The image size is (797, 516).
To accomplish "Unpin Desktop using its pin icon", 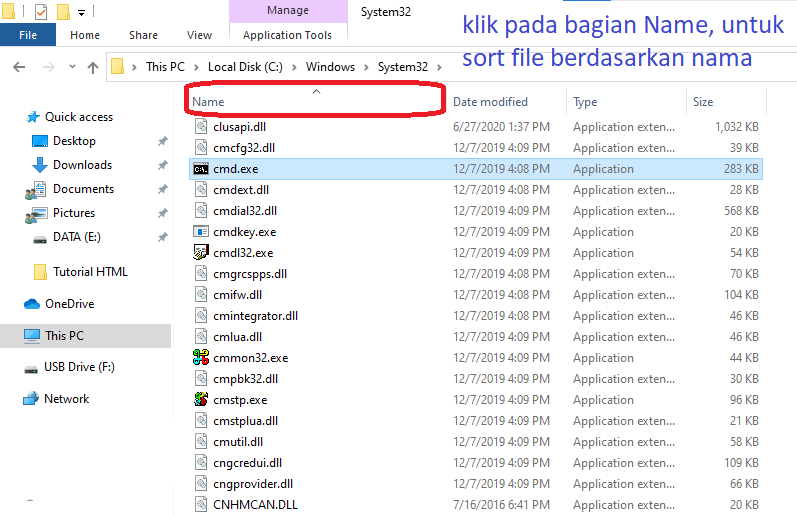I will [x=163, y=141].
